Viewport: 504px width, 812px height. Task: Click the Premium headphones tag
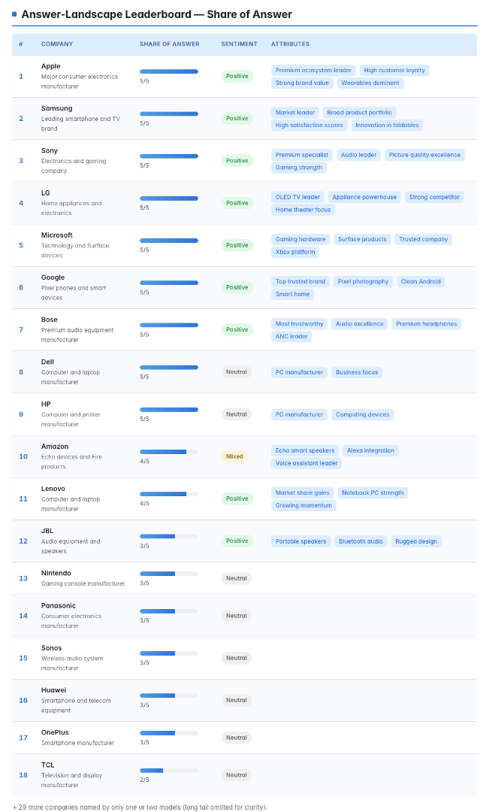(x=427, y=324)
